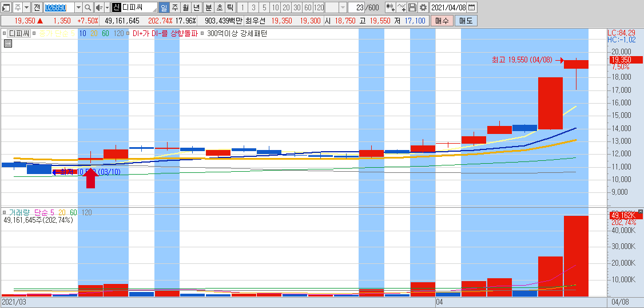Click the HC:-1,02 label
Viewport: 644px width, 308px height.
(622, 40)
